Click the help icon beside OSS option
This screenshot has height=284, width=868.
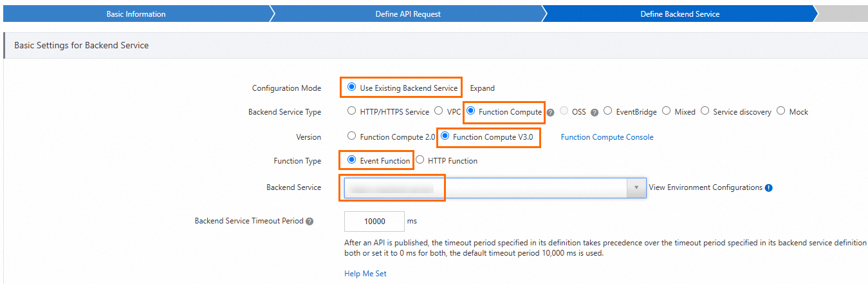coord(595,112)
